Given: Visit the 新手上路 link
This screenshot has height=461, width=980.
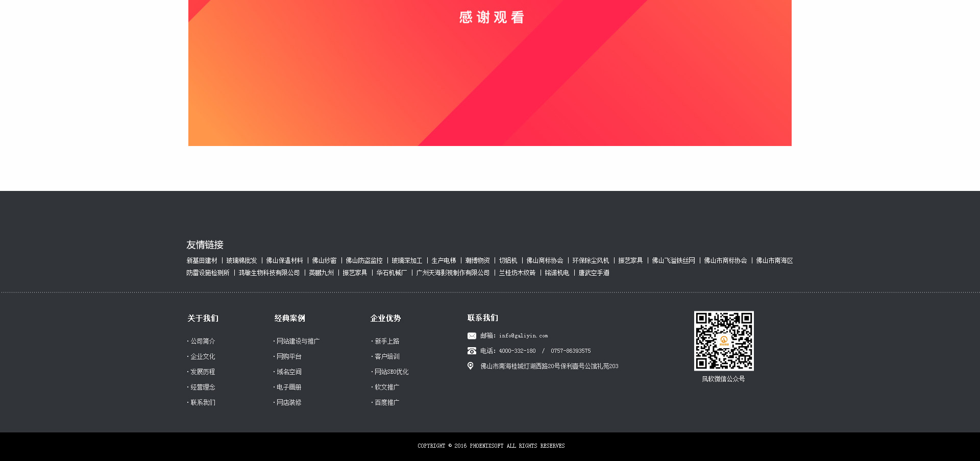Looking at the screenshot, I should (x=387, y=342).
